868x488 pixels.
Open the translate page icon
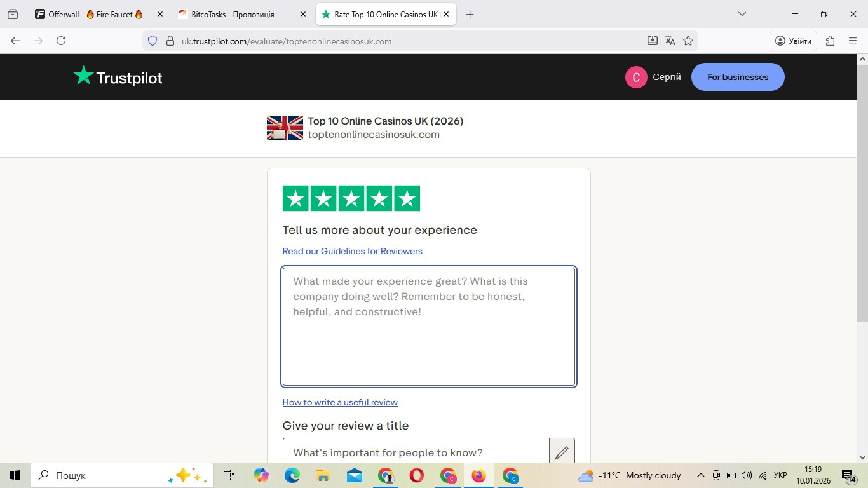coord(670,41)
